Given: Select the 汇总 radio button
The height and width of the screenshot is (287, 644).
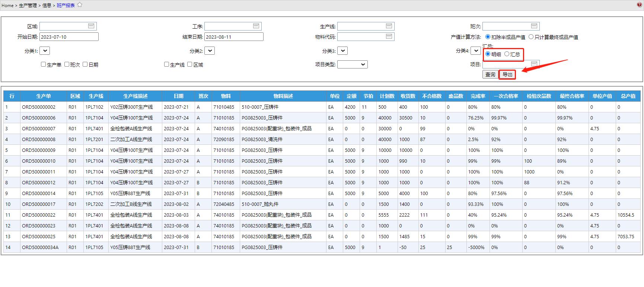Looking at the screenshot, I should click(x=507, y=54).
